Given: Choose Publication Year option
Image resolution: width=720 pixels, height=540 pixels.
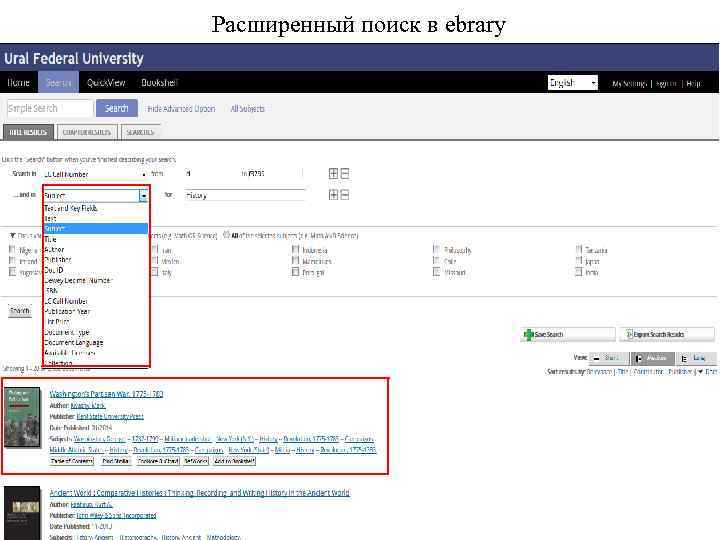Looking at the screenshot, I should [x=67, y=311].
